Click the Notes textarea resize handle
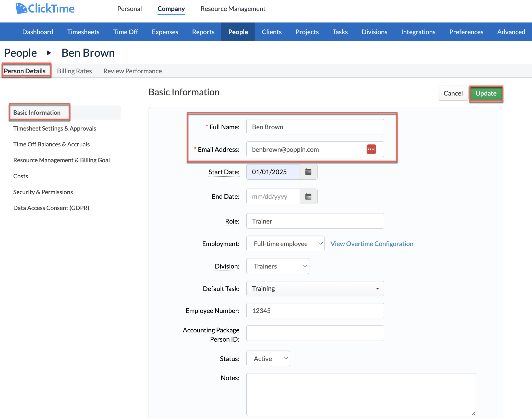Image resolution: width=532 pixels, height=418 pixels. pyautogui.click(x=474, y=413)
